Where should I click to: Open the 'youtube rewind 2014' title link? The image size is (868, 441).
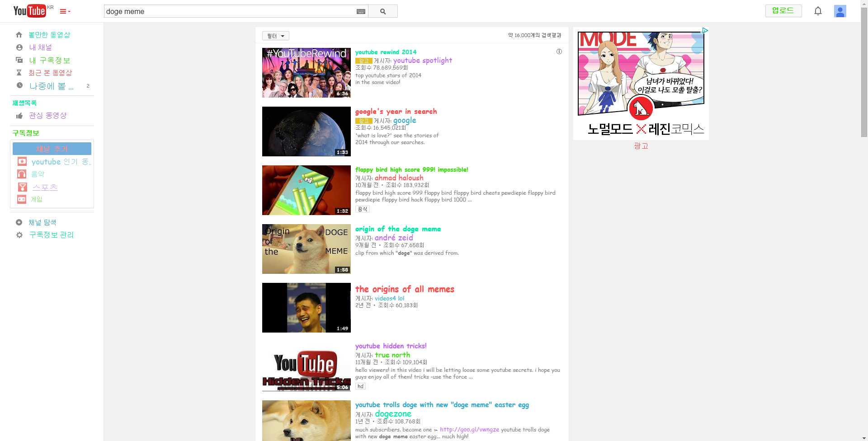point(386,52)
